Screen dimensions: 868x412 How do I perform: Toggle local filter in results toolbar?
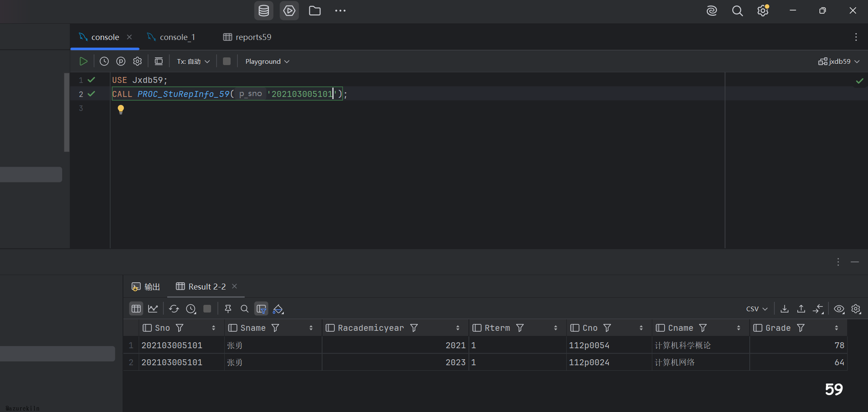261,309
